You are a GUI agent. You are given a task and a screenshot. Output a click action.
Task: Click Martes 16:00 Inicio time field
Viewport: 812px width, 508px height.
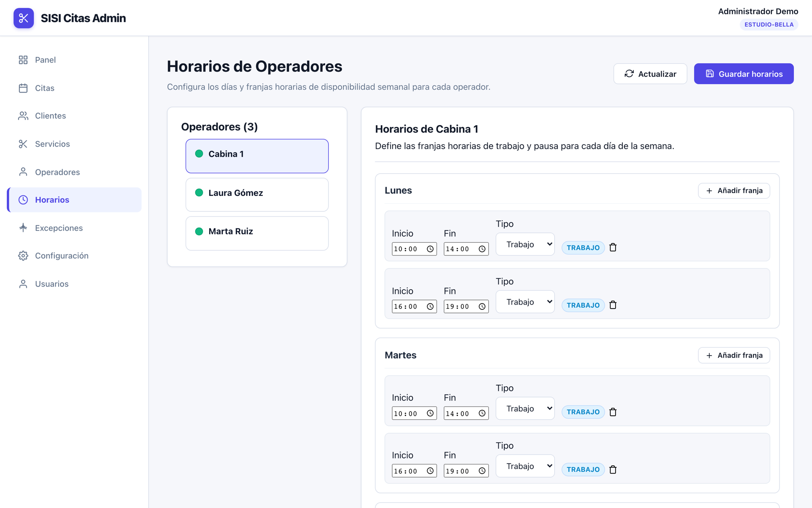(414, 471)
